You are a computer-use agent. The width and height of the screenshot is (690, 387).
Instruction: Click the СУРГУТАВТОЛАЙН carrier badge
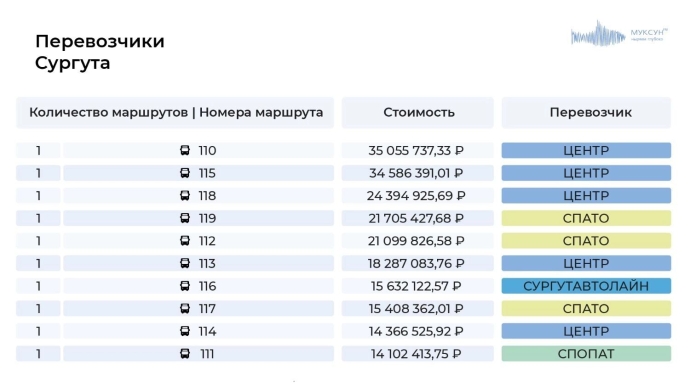[x=586, y=286]
